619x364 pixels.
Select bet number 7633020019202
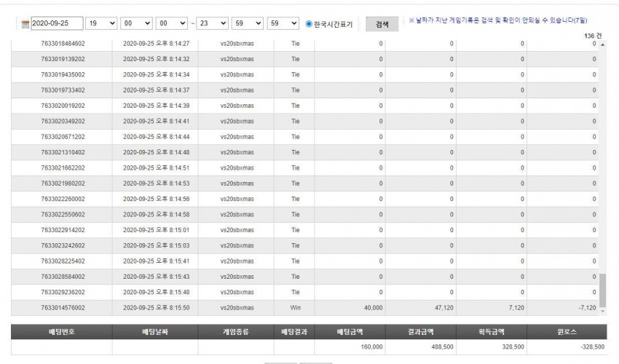tap(63, 106)
